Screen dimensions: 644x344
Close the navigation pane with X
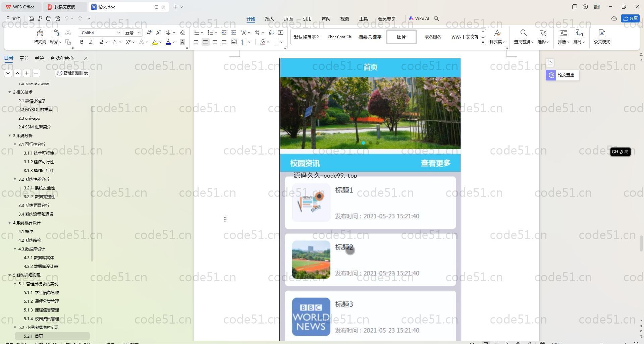86,58
